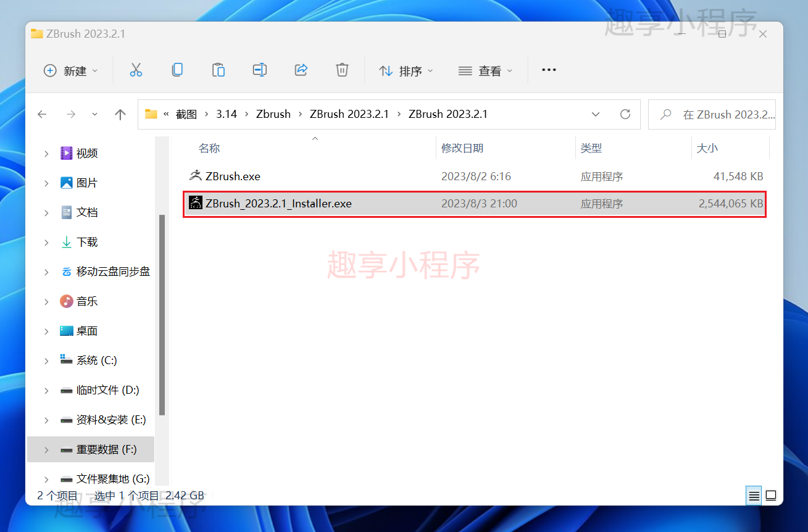Click the Paste clipboard icon

pyautogui.click(x=219, y=70)
